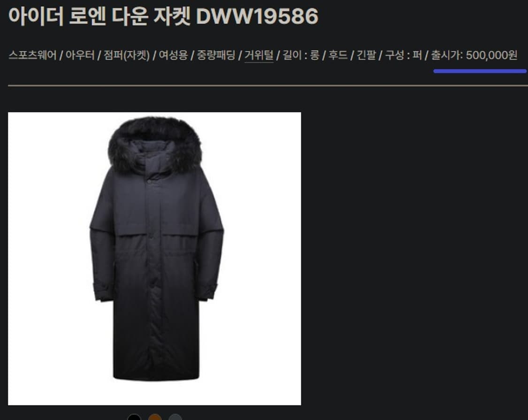
Task: Open the black down jacket product image
Action: (x=154, y=259)
